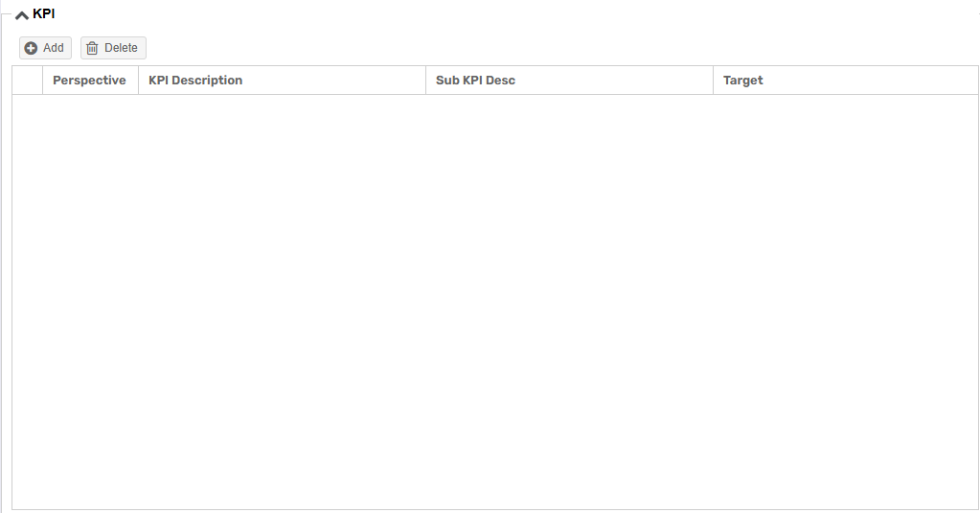Screen dimensions: 980x513
Task: Click the KPI Description column header
Action: pos(282,81)
